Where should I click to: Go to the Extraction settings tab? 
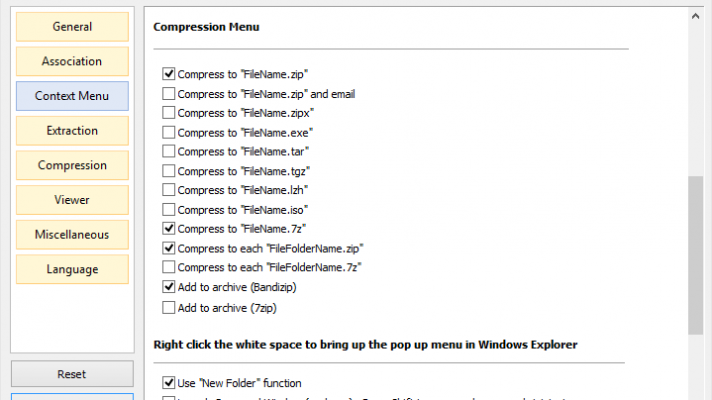72,130
